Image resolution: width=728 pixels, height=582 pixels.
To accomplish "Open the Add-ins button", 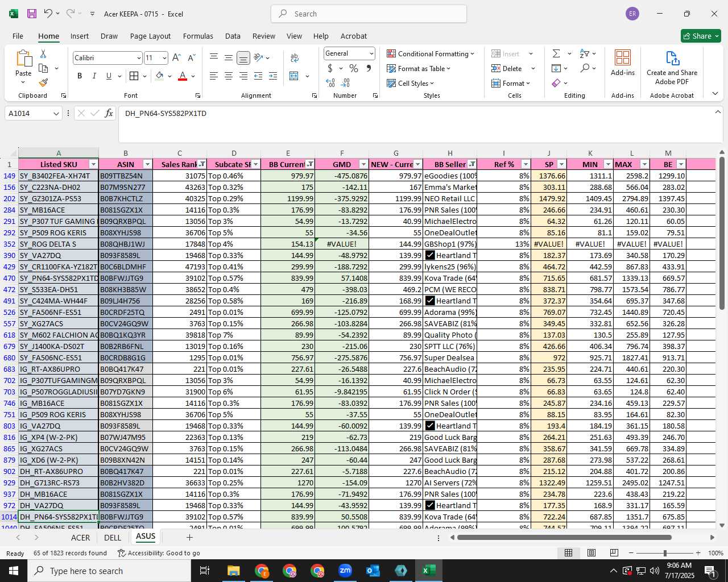I will [623, 63].
